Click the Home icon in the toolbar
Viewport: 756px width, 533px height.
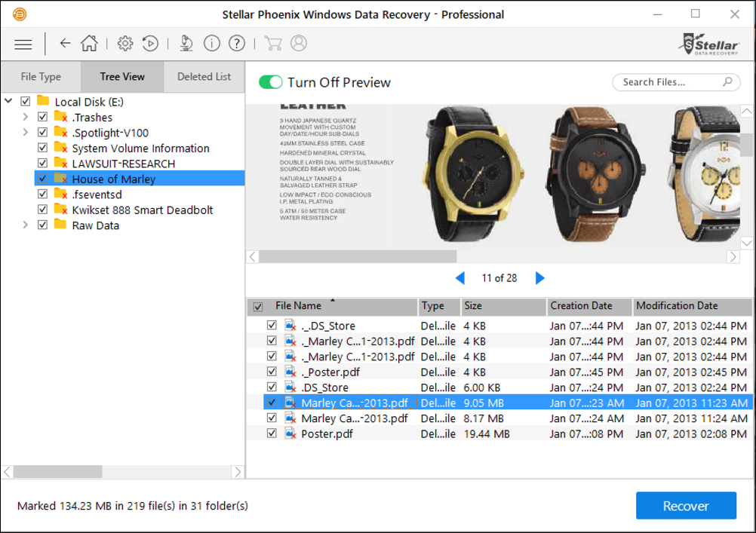[89, 43]
